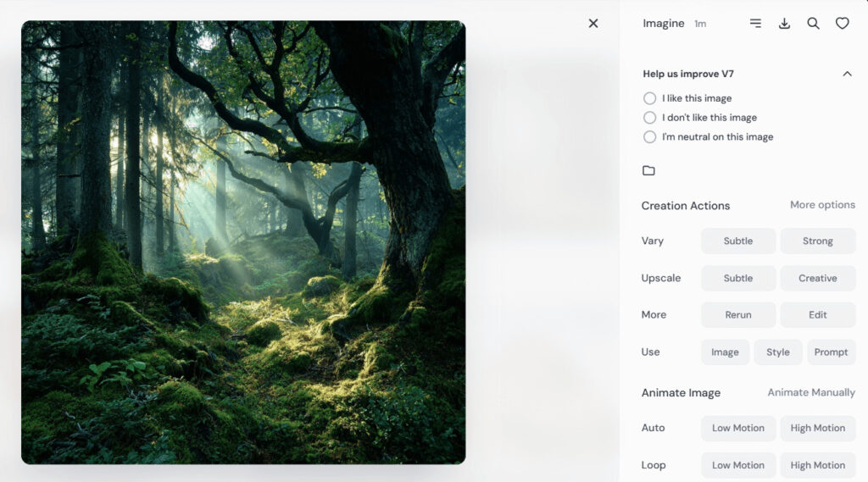Click the 'Imagine' title text
This screenshot has height=482, width=868.
coord(663,23)
